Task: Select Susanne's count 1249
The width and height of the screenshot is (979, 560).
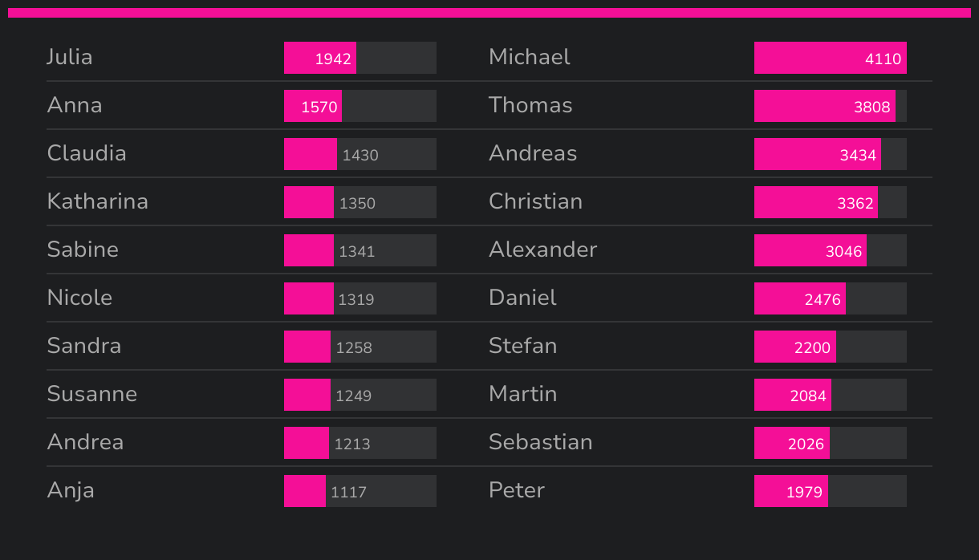Action: pyautogui.click(x=354, y=396)
